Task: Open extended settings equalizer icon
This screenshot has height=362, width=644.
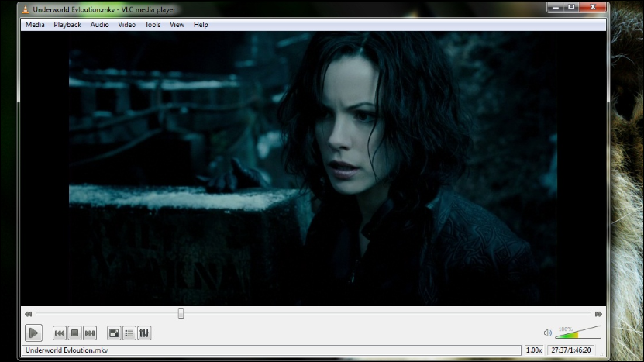Action: coord(144,333)
